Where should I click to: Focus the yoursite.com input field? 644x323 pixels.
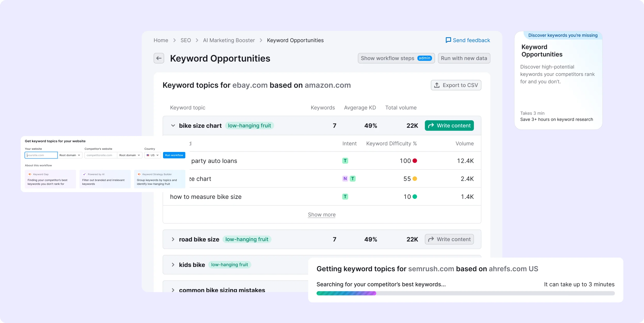coord(41,155)
